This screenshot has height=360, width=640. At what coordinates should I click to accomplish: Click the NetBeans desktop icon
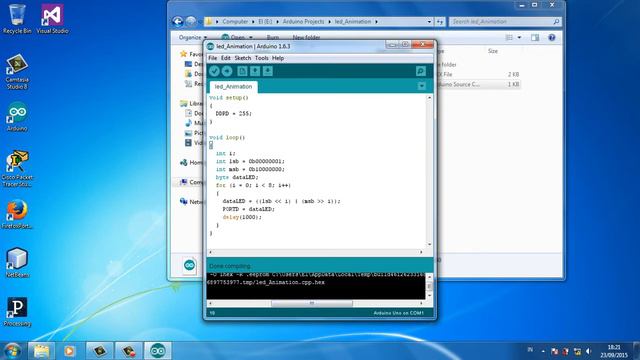click(x=17, y=263)
